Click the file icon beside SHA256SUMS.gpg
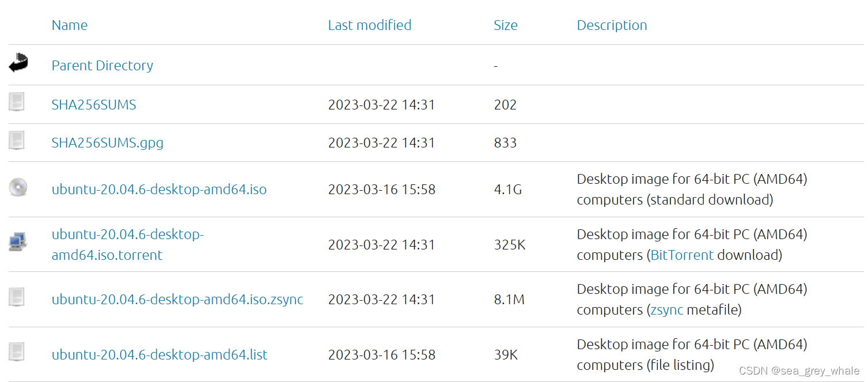 pyautogui.click(x=16, y=141)
